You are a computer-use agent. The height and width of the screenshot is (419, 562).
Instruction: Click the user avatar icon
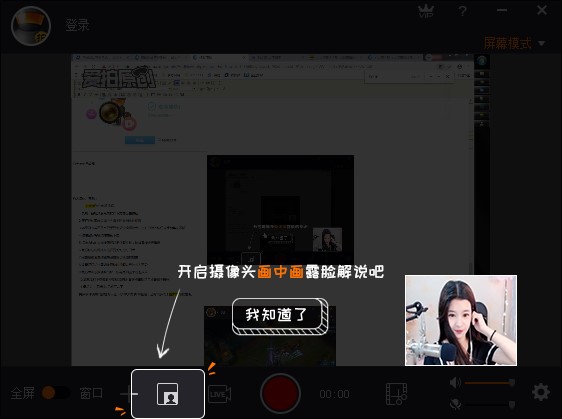click(x=31, y=26)
